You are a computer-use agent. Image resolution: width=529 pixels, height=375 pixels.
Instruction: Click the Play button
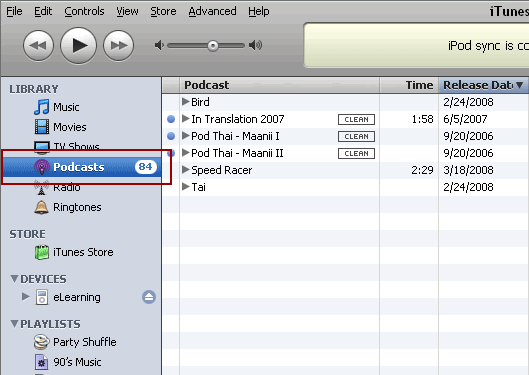pyautogui.click(x=78, y=46)
